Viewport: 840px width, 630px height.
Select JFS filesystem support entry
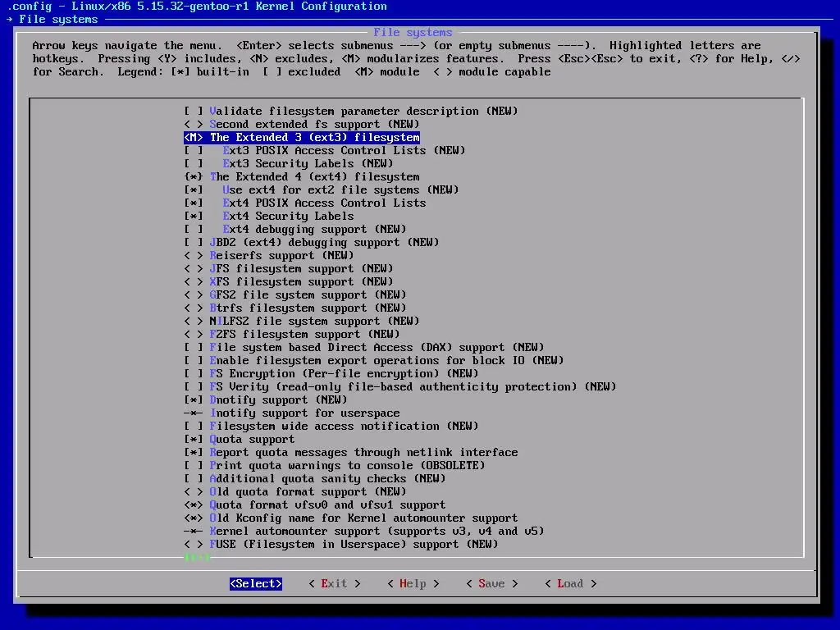pyautogui.click(x=288, y=268)
